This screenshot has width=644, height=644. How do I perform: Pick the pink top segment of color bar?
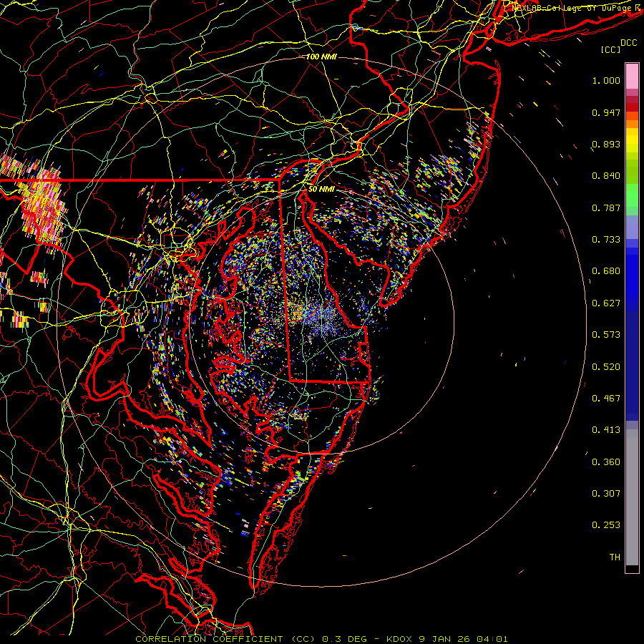point(632,77)
